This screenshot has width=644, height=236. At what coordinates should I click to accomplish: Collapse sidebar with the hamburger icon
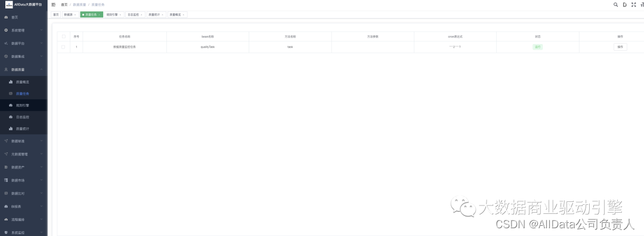tap(54, 5)
